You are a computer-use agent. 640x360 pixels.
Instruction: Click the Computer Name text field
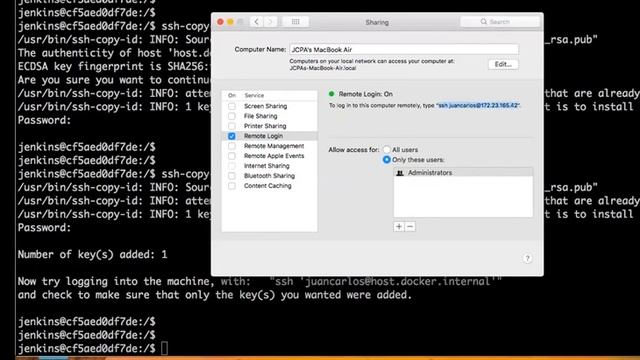click(x=404, y=49)
